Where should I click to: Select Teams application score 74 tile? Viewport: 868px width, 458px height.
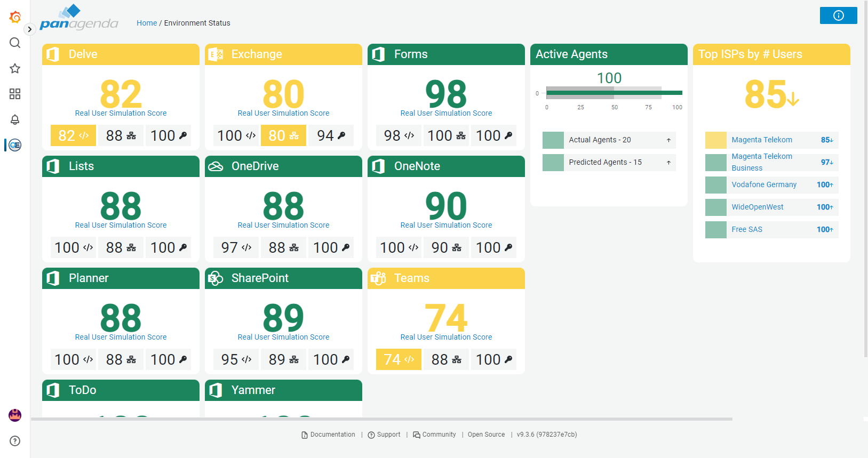(399, 359)
